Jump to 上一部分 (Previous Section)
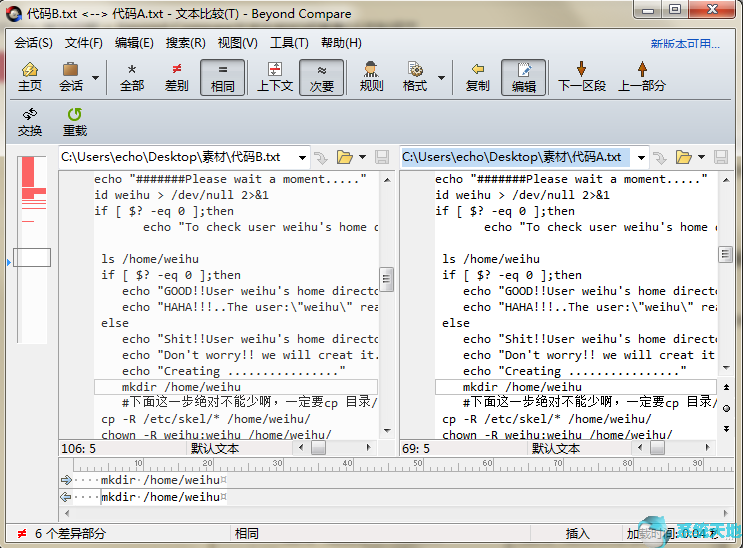The width and height of the screenshot is (743, 548). [642, 77]
